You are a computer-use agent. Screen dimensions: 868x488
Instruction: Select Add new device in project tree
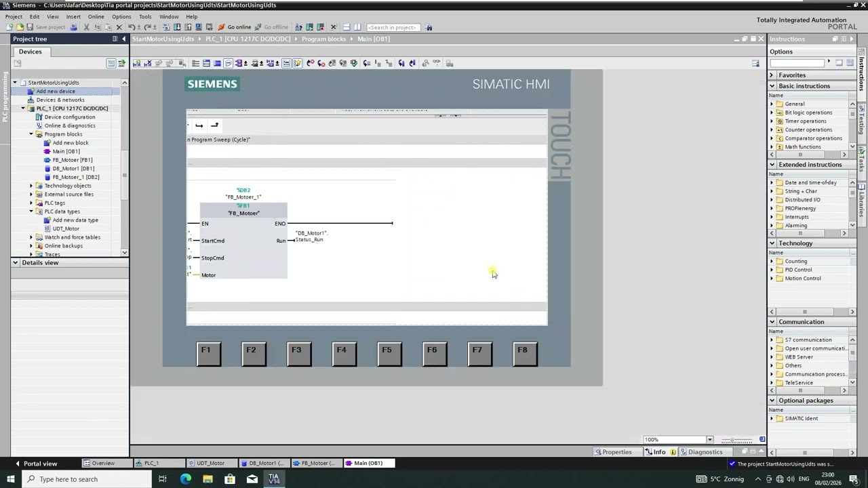click(x=56, y=91)
